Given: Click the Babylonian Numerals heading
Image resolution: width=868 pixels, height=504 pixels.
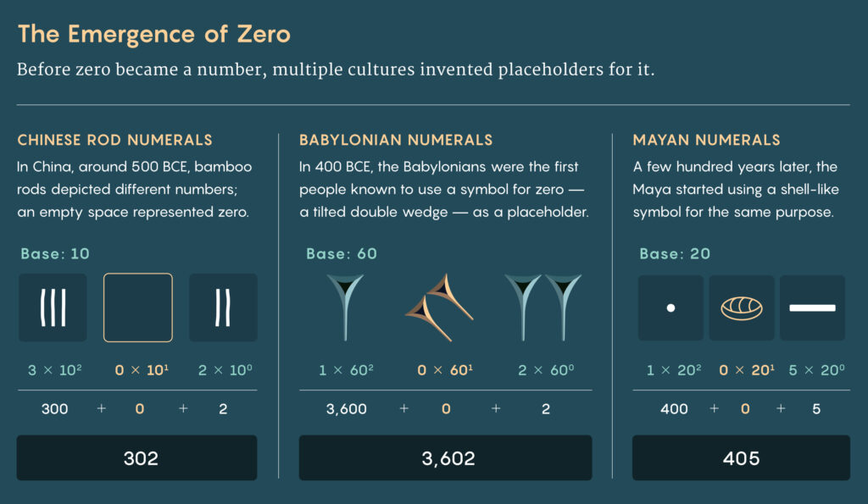Looking at the screenshot, I should (396, 140).
